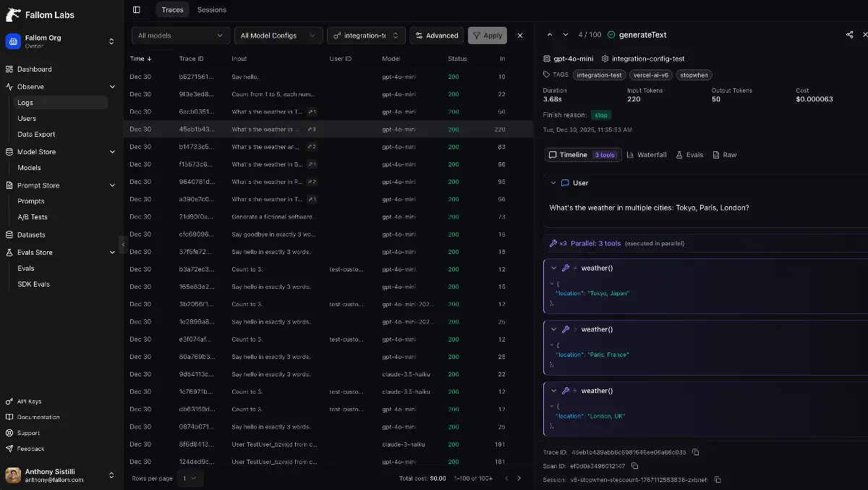Copy the Span ID with the copy icon
Viewport: 868px width, 490px height.
pos(634,465)
